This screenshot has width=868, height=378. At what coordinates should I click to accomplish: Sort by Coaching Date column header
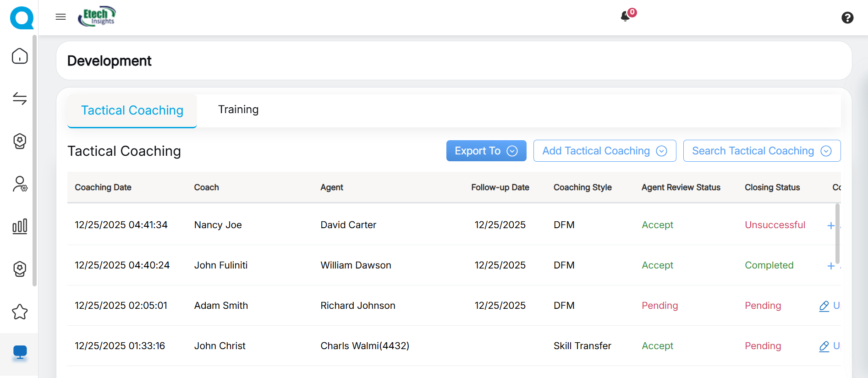coord(103,187)
